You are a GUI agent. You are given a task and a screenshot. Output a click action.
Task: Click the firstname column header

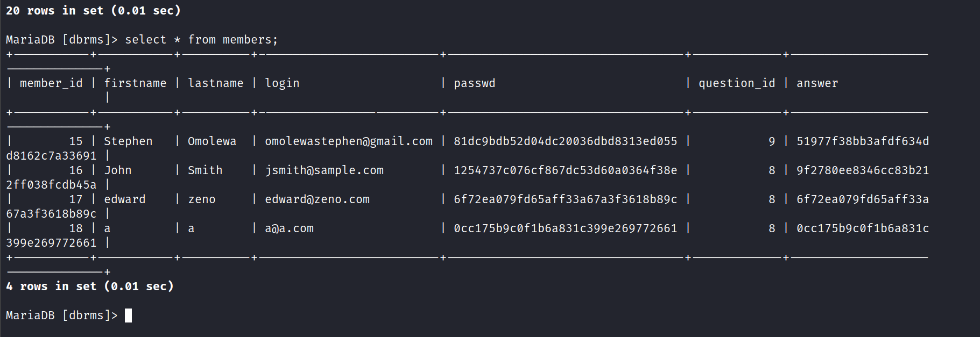(135, 83)
